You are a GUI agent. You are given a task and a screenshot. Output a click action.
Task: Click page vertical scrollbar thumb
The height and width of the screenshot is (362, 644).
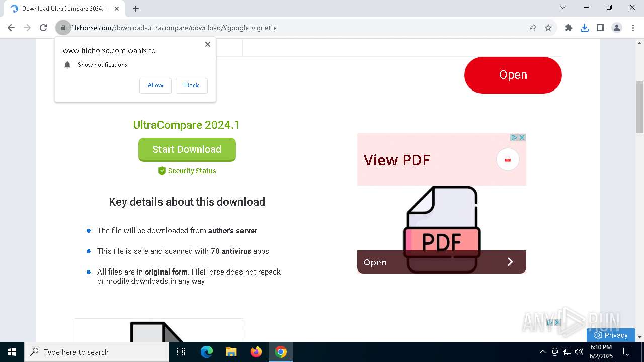pyautogui.click(x=640, y=107)
